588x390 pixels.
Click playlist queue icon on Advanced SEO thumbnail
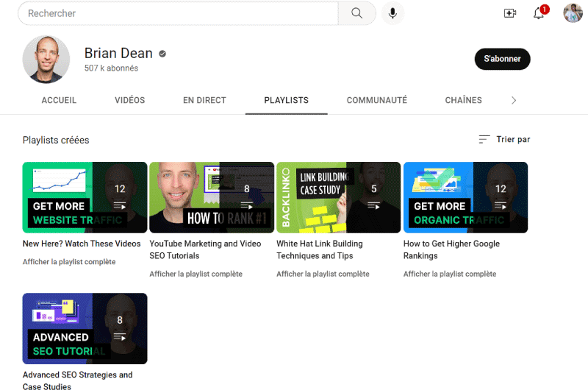click(120, 337)
